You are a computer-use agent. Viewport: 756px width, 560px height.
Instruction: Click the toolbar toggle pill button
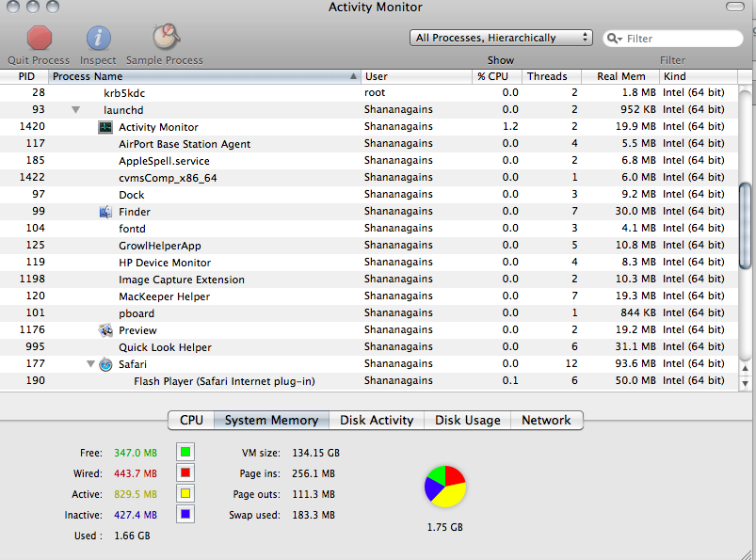tap(734, 7)
